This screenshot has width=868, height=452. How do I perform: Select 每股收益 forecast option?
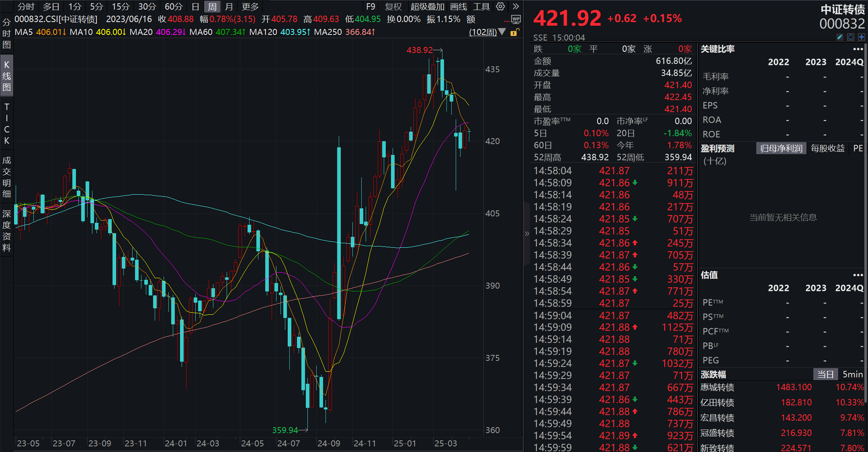[827, 149]
